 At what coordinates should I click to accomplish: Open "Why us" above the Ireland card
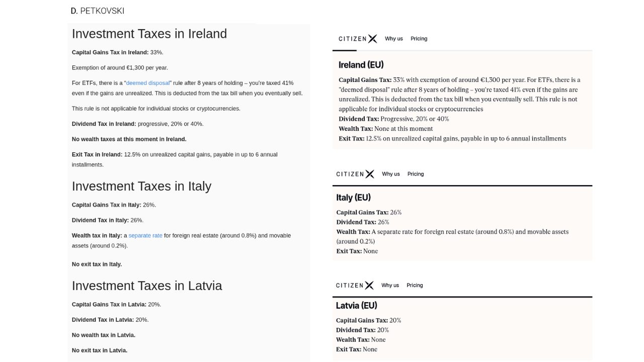pos(393,39)
